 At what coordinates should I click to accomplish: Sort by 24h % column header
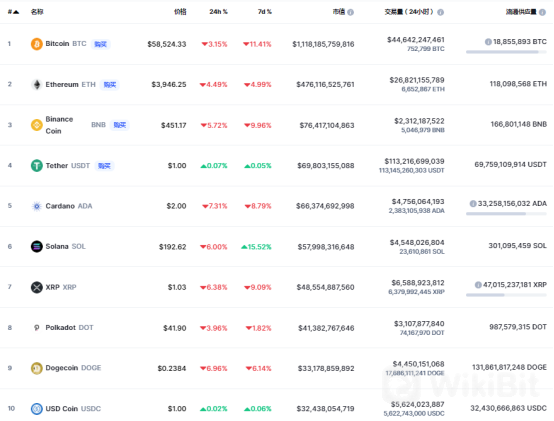click(218, 12)
